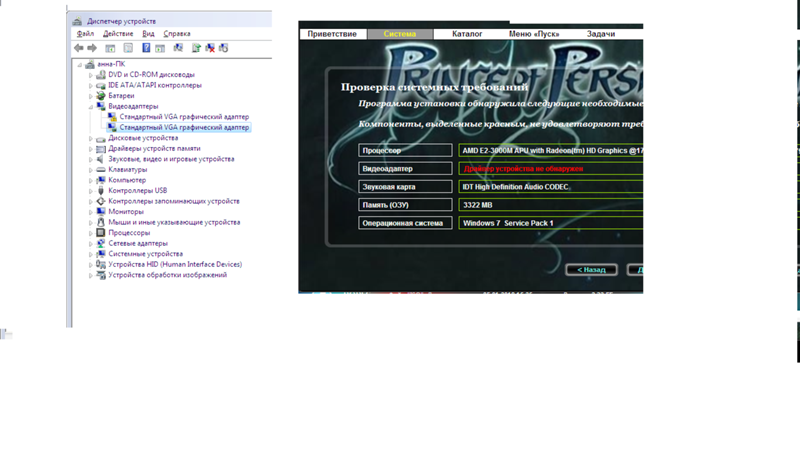The width and height of the screenshot is (800, 450).
Task: Click the Память (ОЗУ) label box
Action: (405, 205)
